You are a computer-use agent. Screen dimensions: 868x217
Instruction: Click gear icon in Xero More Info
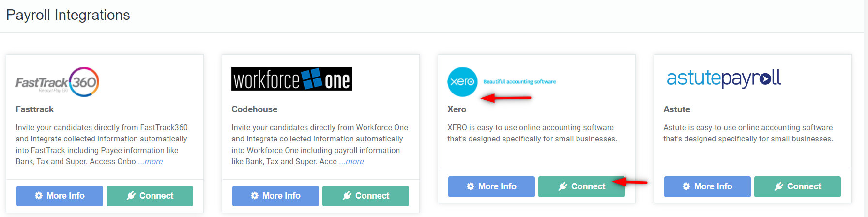click(471, 186)
